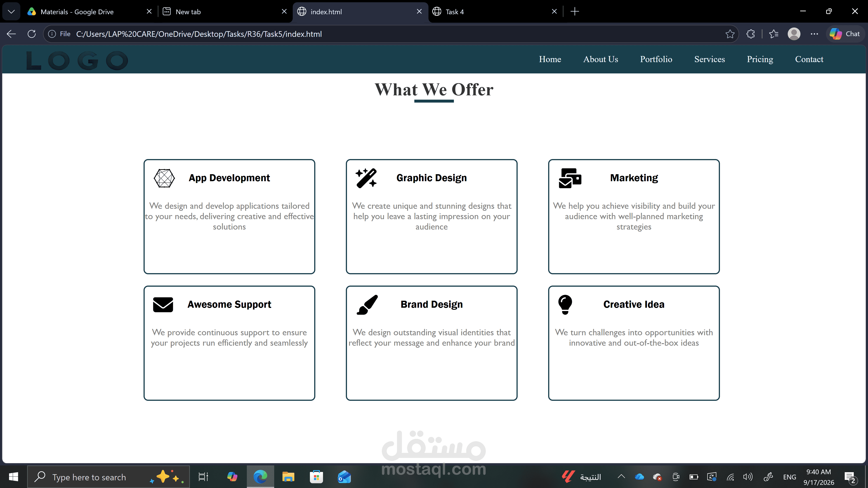Expand the tab search dropdown arrow
Screen dimensions: 868x488
tap(11, 12)
